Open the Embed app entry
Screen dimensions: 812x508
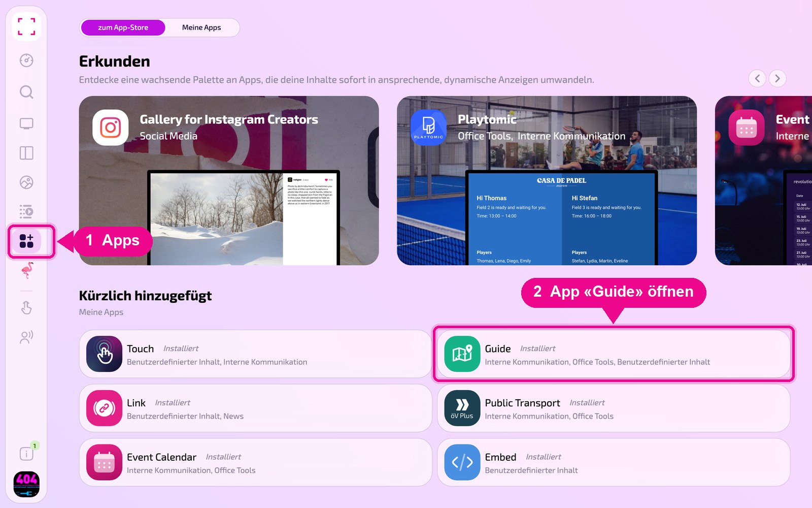point(614,462)
